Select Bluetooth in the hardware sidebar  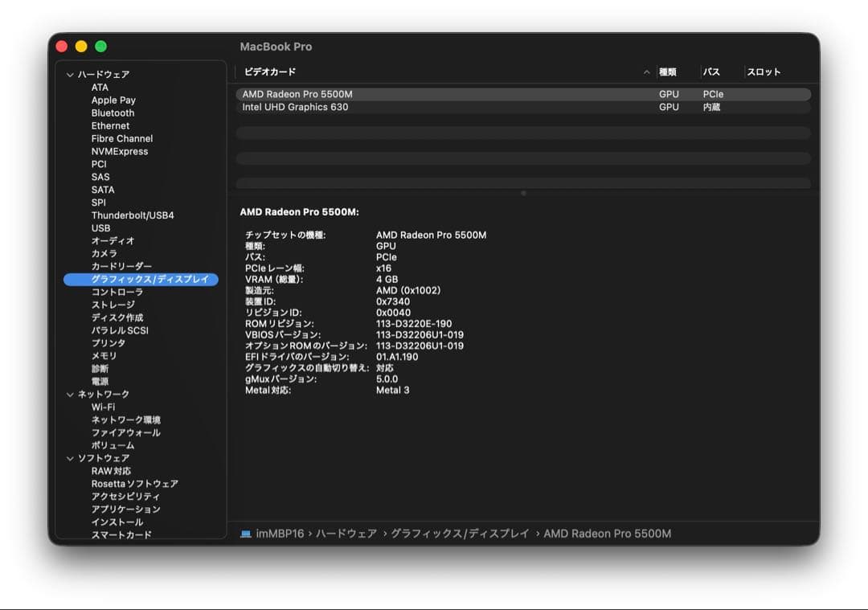tap(113, 113)
